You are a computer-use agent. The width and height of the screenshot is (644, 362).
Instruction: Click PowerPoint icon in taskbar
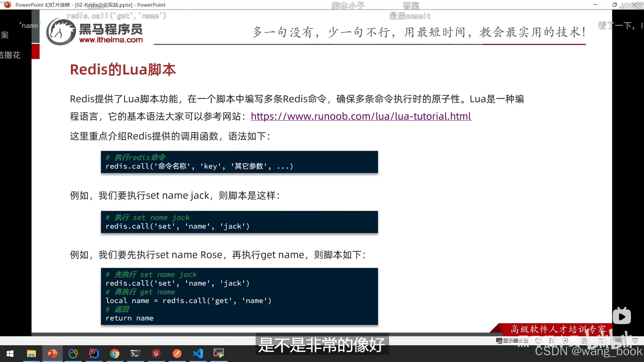[52, 354]
